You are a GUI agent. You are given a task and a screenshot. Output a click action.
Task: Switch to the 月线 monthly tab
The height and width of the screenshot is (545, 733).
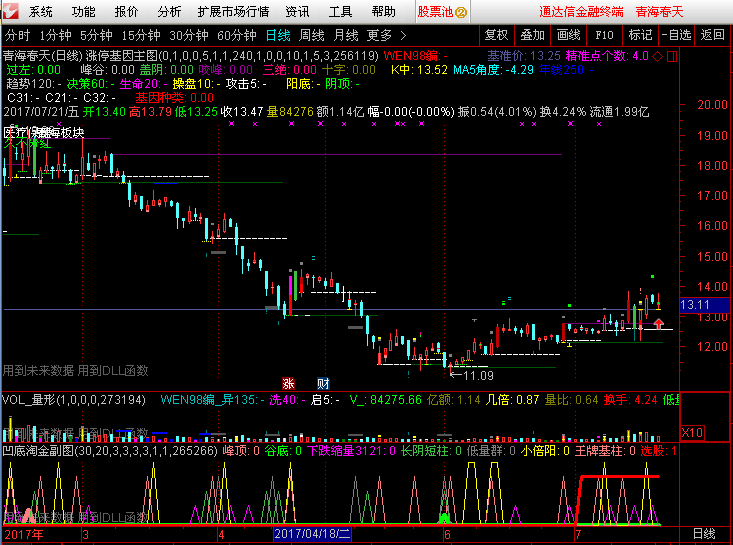click(x=346, y=36)
